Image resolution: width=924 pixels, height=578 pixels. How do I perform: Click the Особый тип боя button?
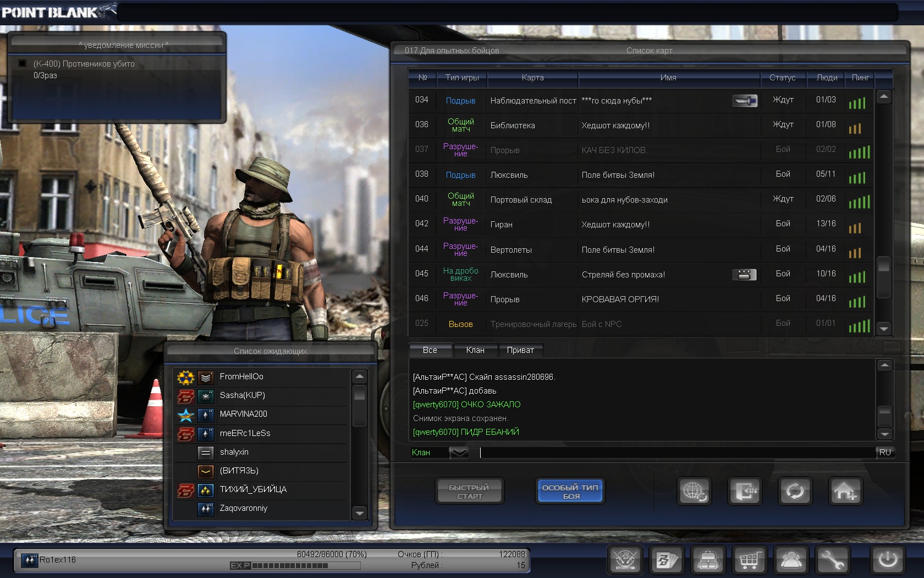(570, 492)
